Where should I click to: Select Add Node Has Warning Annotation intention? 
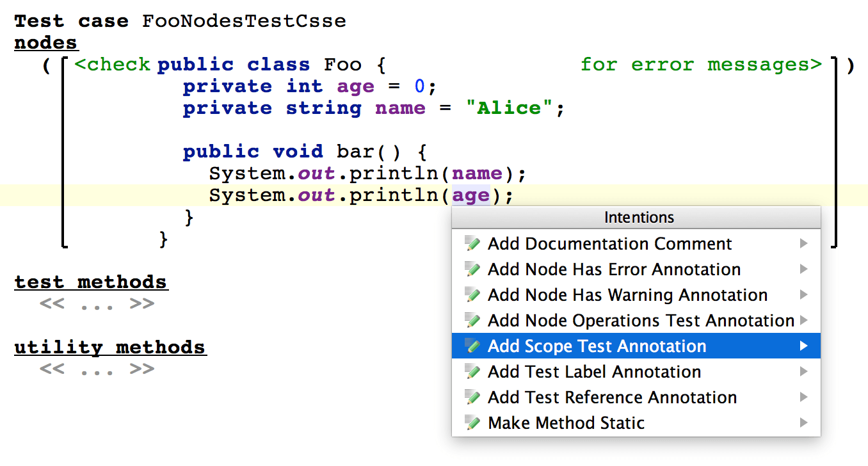627,295
